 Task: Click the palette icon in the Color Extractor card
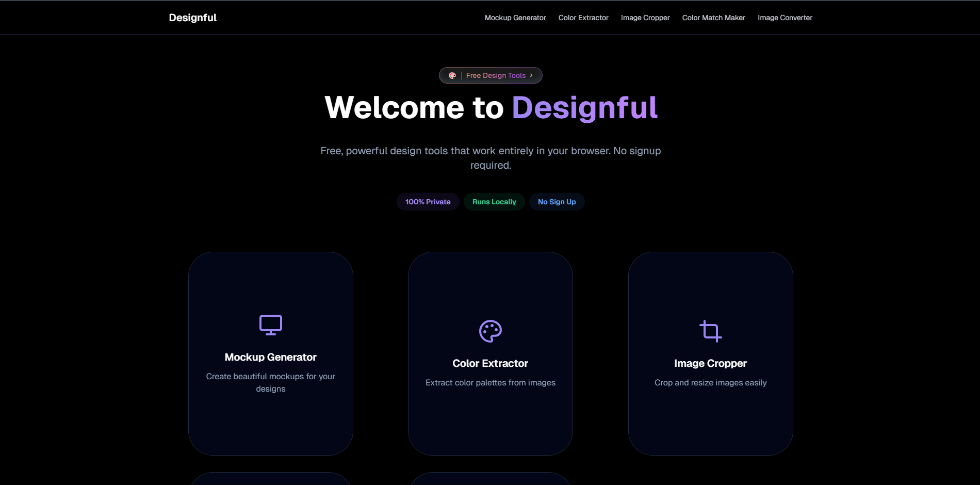click(490, 331)
